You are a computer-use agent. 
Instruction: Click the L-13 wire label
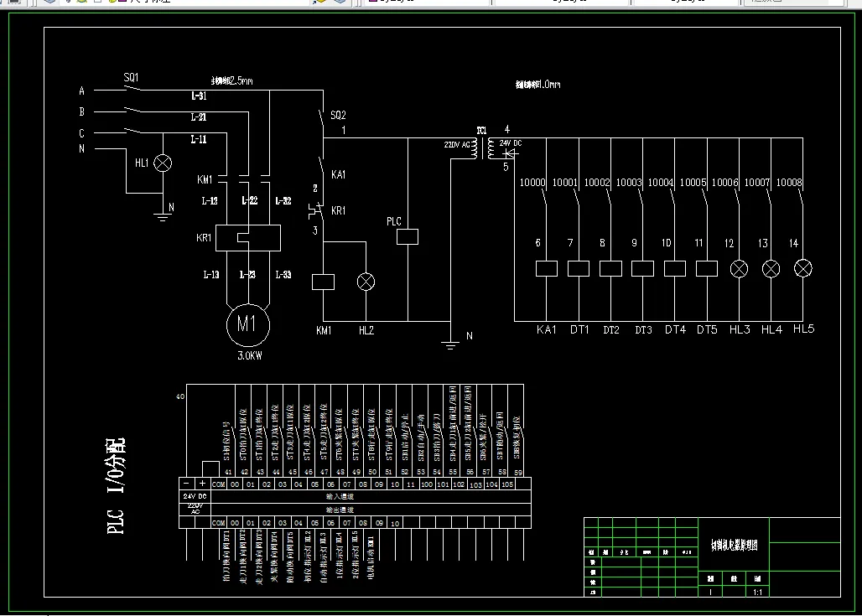tap(211, 274)
